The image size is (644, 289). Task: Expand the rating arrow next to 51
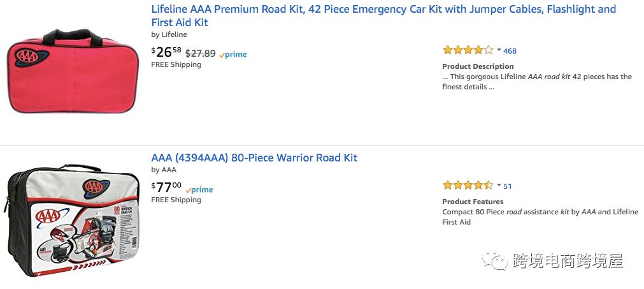coord(499,186)
